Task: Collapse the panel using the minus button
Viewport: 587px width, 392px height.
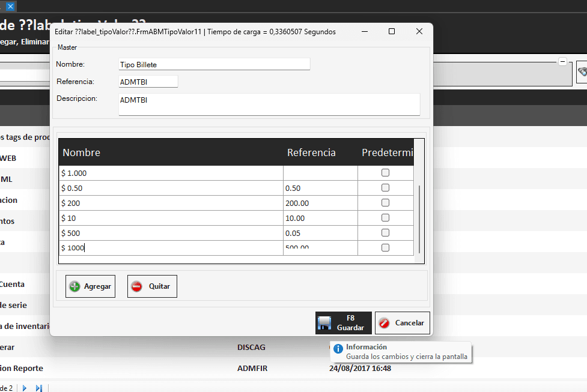Action: coord(562,61)
